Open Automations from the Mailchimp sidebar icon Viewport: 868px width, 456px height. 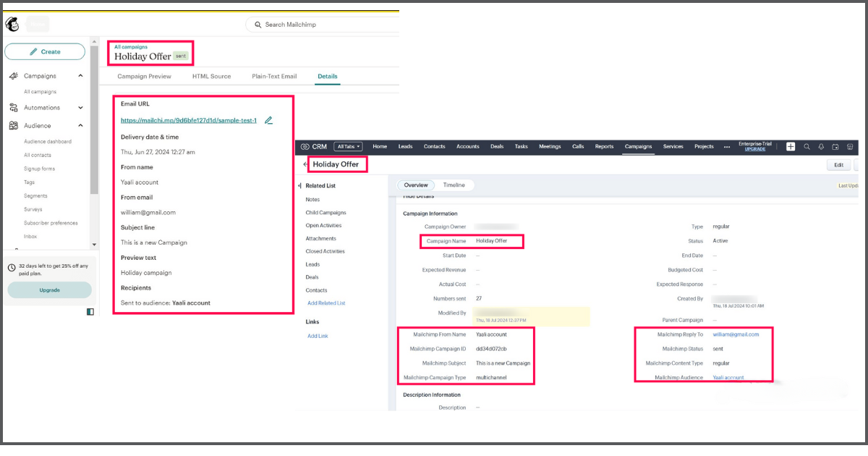14,107
